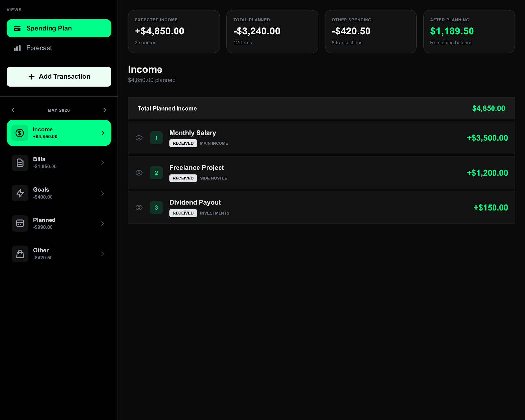The image size is (525, 420).
Task: Click the '$4,850.00 planned' subtitle
Action: [152, 80]
